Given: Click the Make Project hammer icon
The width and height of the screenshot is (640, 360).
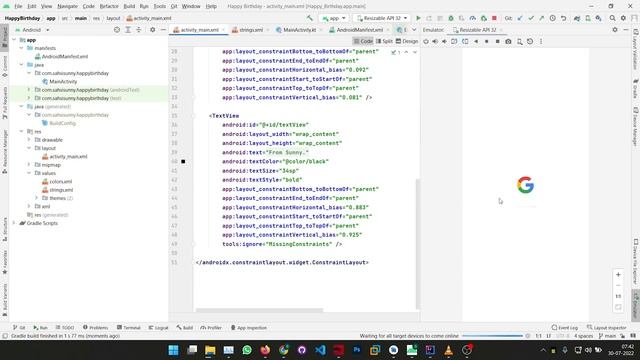Looking at the screenshot, I should tap(310, 18).
